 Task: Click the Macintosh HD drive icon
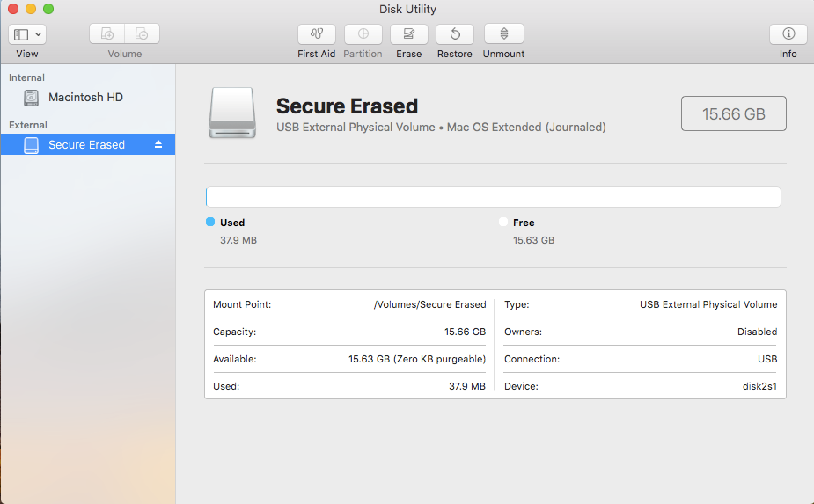pos(31,98)
